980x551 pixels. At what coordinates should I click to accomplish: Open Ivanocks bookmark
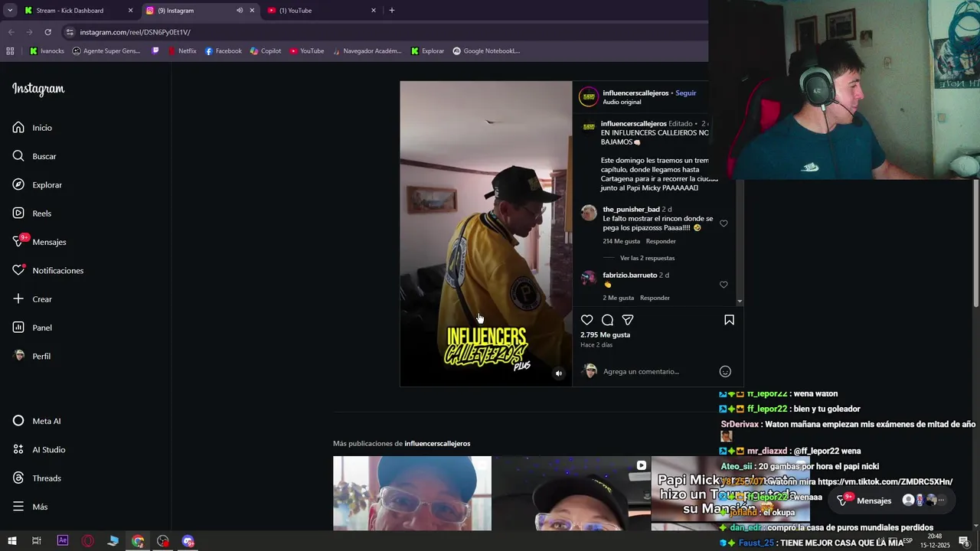click(47, 51)
